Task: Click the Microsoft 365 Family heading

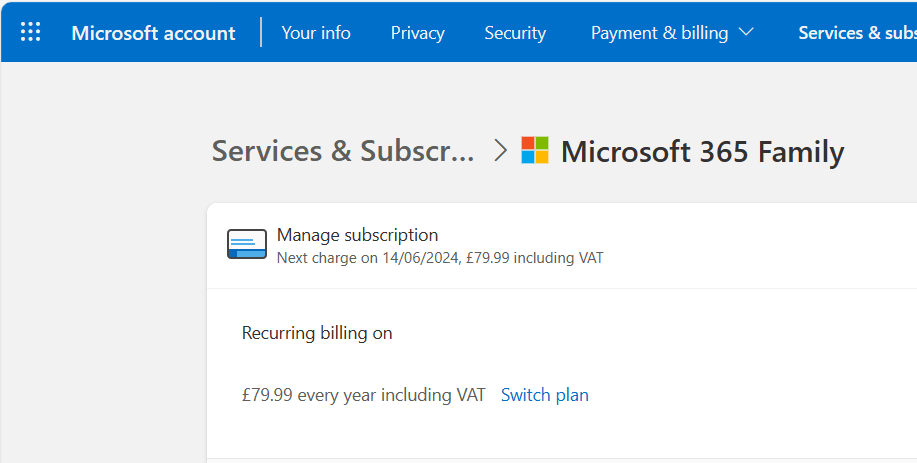Action: (x=702, y=152)
